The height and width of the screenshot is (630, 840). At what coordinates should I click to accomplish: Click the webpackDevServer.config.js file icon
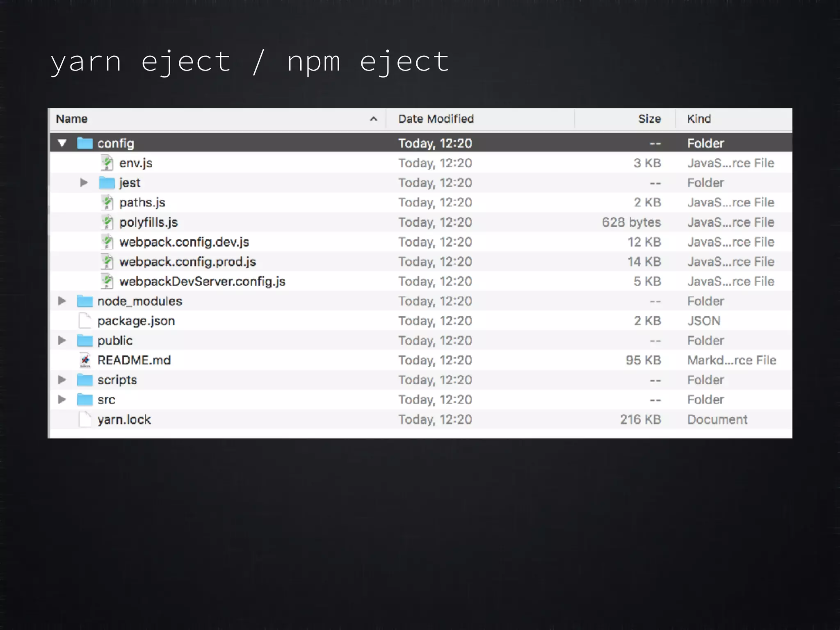click(x=107, y=281)
